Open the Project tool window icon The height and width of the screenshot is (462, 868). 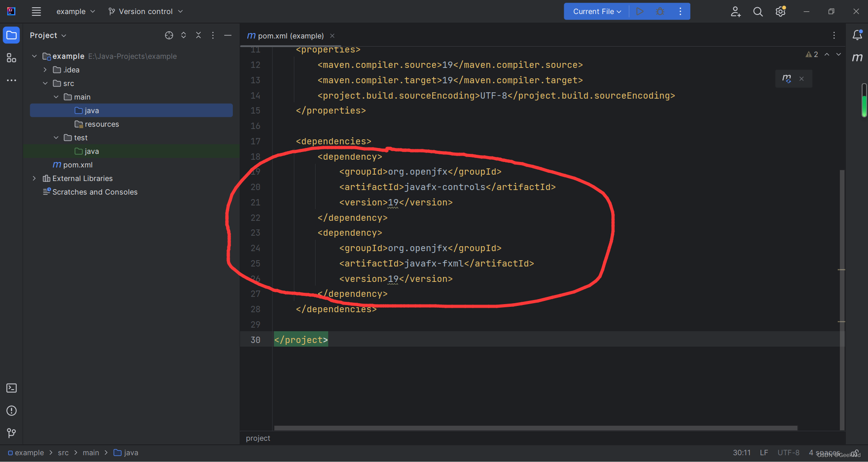[x=11, y=35]
